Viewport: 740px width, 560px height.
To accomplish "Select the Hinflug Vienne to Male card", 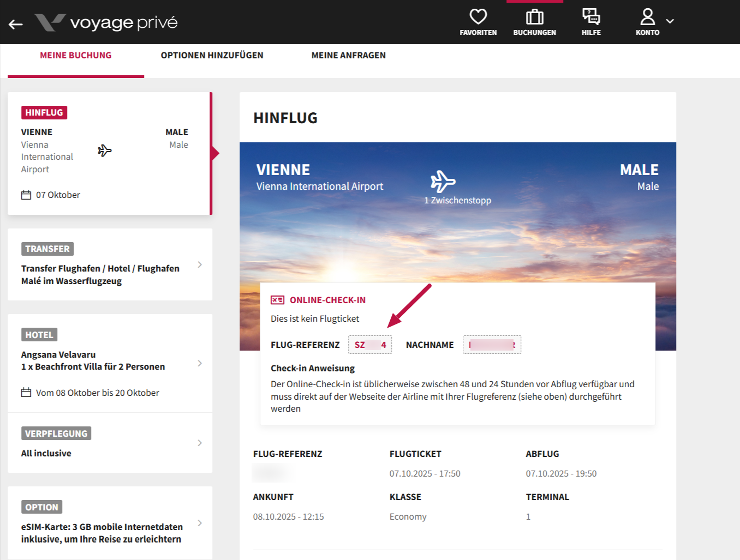I will 109,154.
